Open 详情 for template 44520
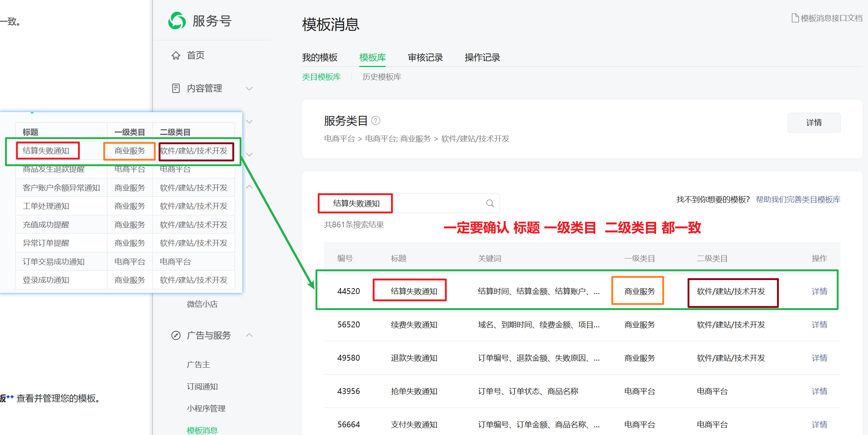Image resolution: width=868 pixels, height=435 pixels. [x=819, y=291]
